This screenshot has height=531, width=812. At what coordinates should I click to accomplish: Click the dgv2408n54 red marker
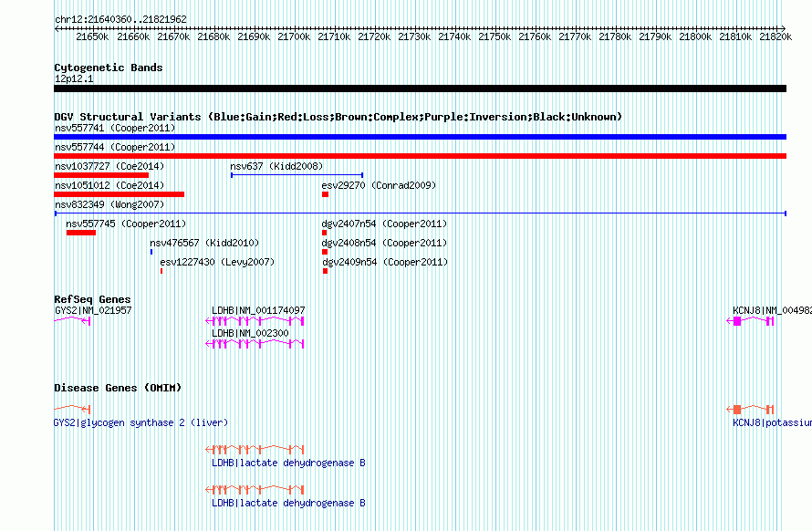(x=325, y=252)
